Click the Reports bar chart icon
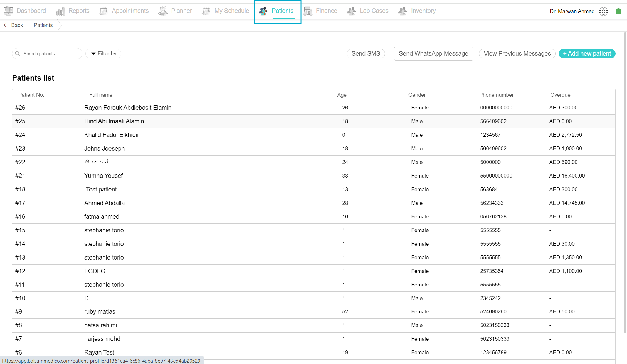The width and height of the screenshot is (627, 364). coord(60,11)
